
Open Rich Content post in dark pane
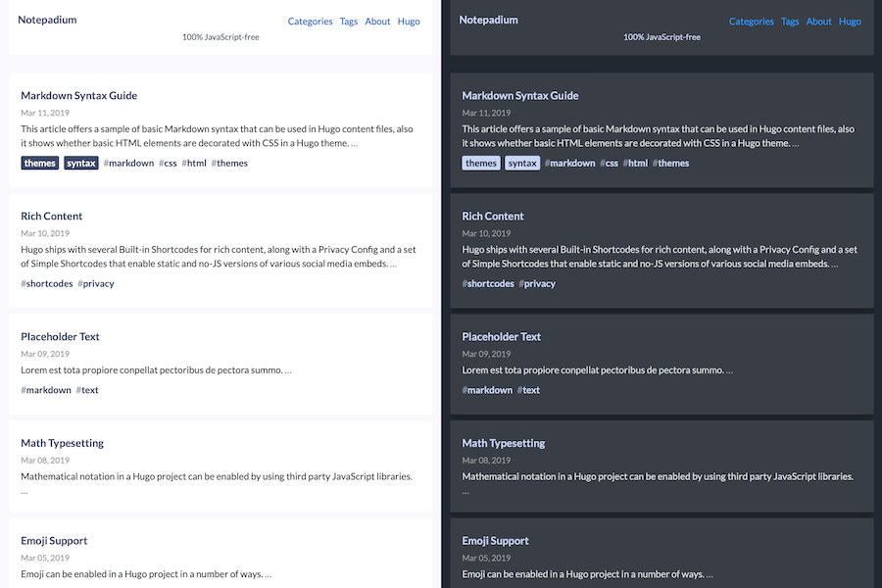(x=493, y=217)
